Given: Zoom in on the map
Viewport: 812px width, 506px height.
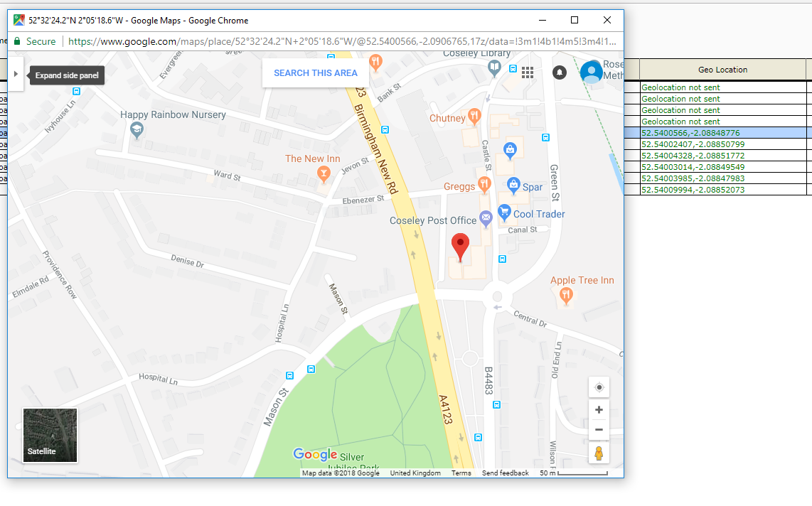Looking at the screenshot, I should coord(599,410).
